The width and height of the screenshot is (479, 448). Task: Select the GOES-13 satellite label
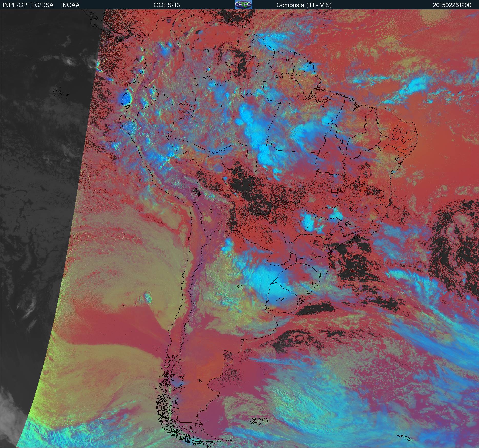coord(166,5)
